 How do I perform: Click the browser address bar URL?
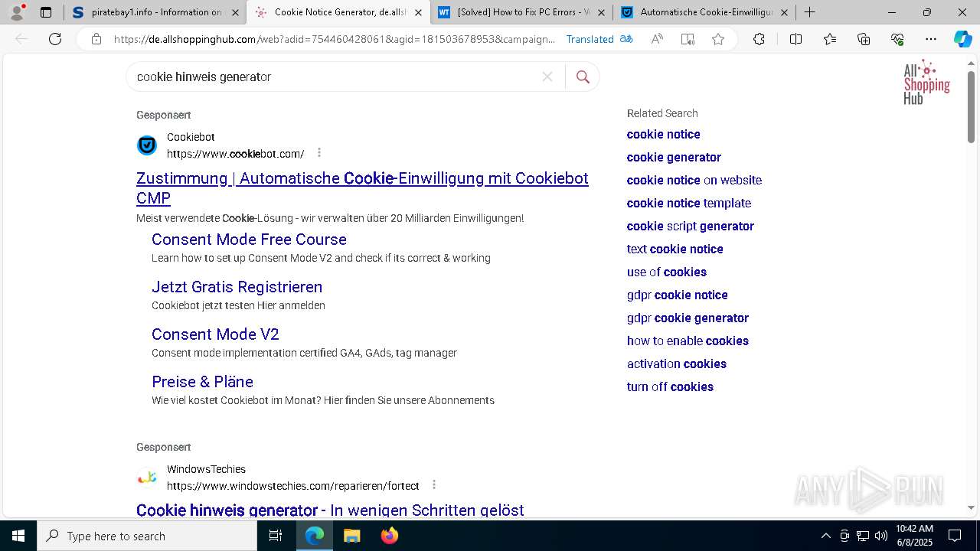click(x=335, y=39)
